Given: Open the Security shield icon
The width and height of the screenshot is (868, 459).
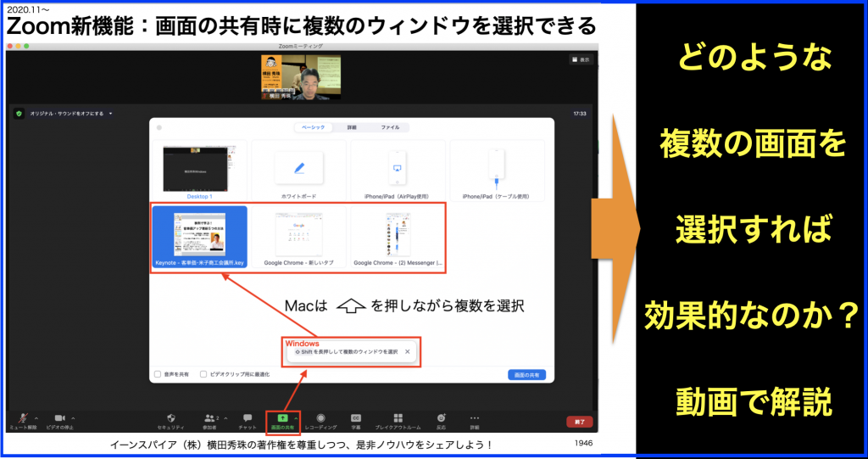Looking at the screenshot, I should click(170, 418).
